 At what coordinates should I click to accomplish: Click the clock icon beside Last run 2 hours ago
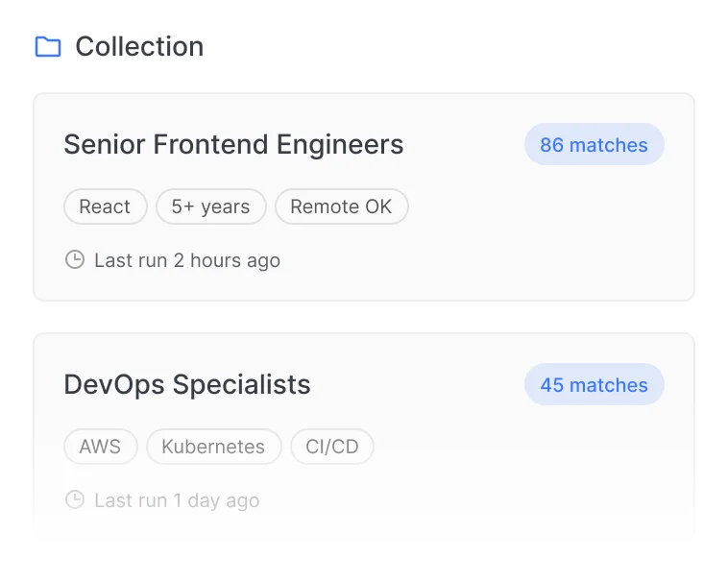tap(75, 259)
